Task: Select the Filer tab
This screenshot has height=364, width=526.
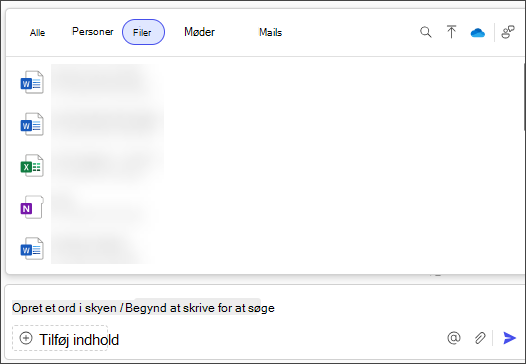Action: point(143,32)
